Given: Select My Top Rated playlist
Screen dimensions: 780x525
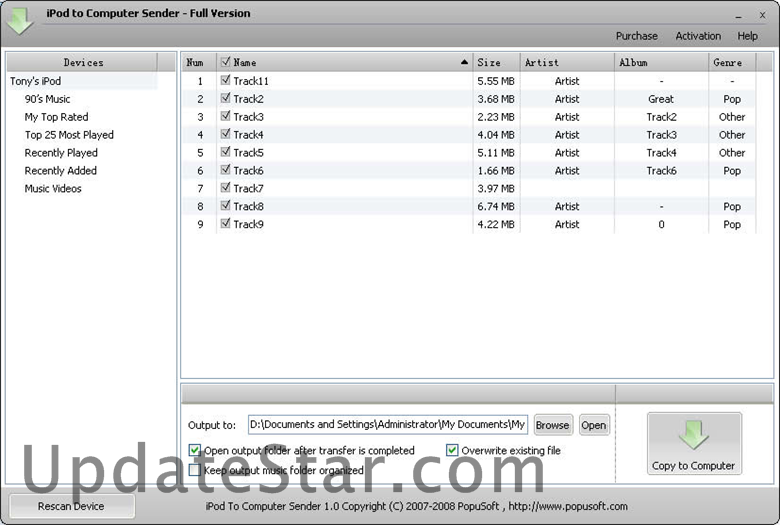Looking at the screenshot, I should coord(56,117).
